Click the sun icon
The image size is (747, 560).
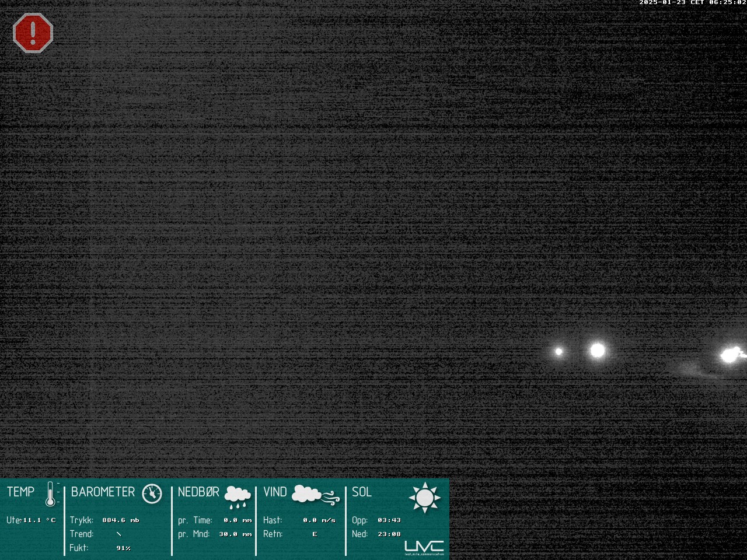pos(424,498)
